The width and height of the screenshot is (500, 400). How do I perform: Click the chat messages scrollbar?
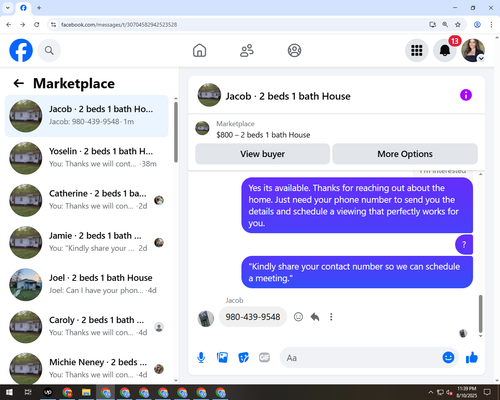point(480,313)
